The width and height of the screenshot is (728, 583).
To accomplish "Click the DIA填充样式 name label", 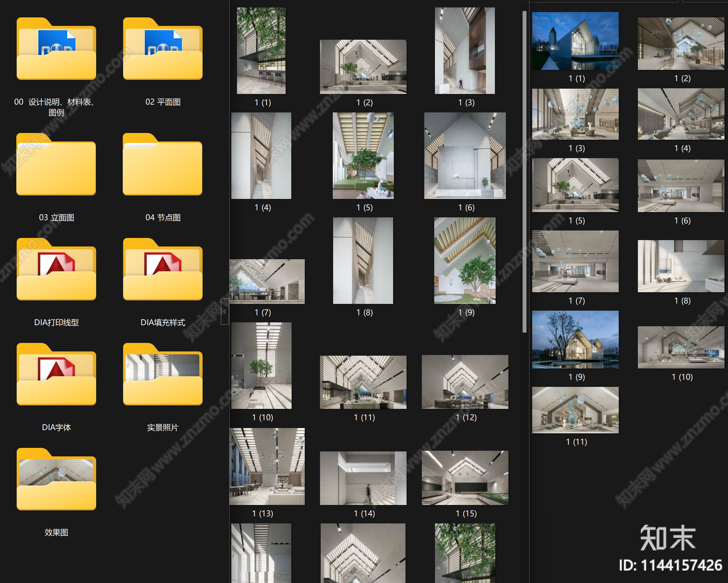I will (163, 322).
